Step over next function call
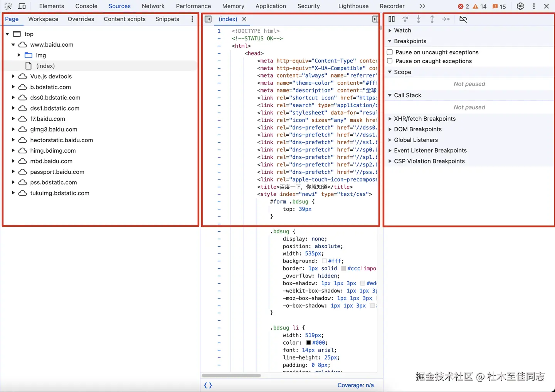 (x=405, y=19)
